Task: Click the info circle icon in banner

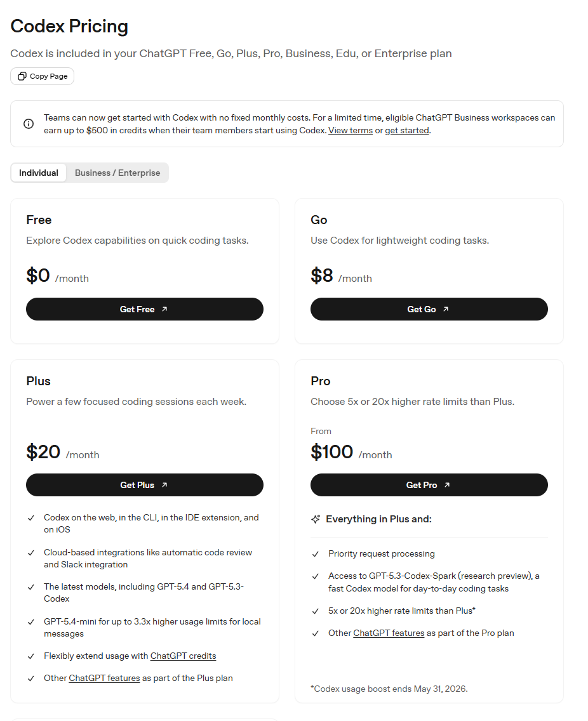Action: coord(29,124)
